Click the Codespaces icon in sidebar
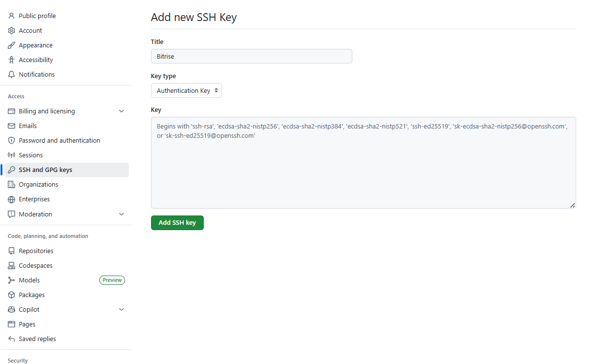This screenshot has height=364, width=607. pyautogui.click(x=12, y=265)
